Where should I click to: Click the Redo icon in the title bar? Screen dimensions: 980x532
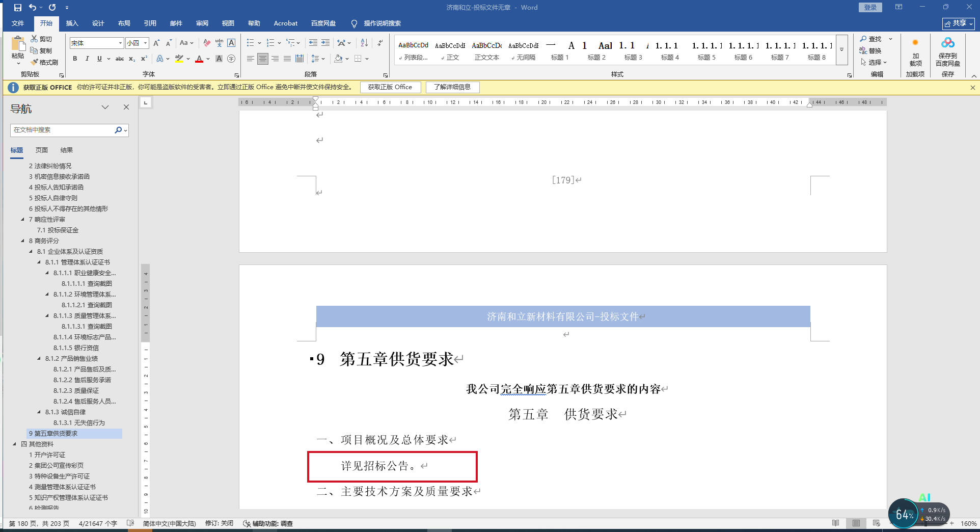point(52,8)
